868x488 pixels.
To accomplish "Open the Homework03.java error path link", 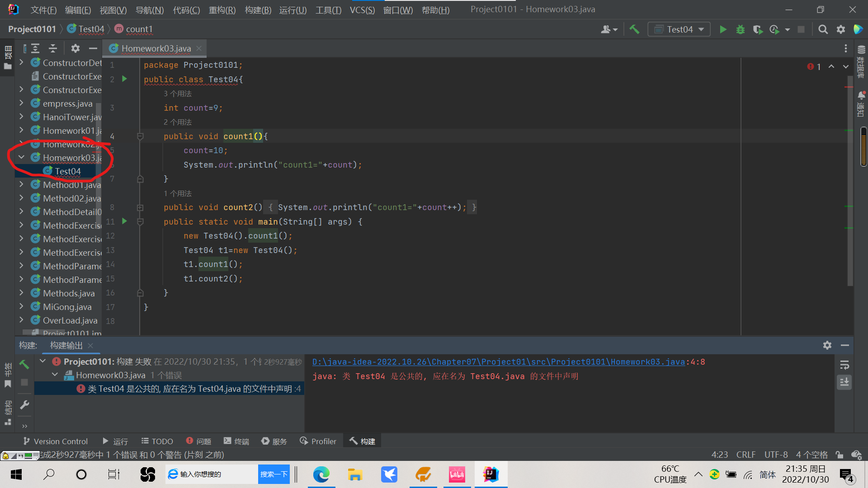I will 498,362.
